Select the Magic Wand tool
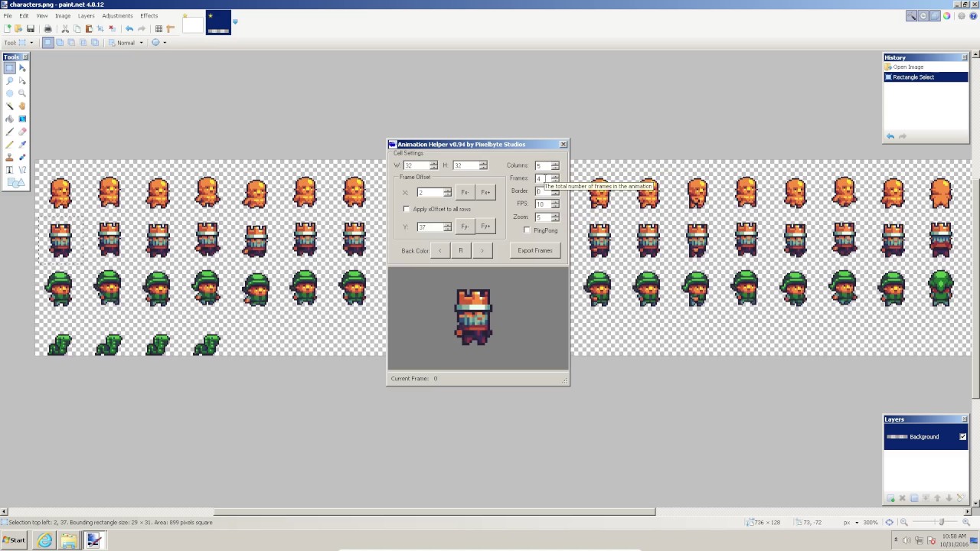Screen dimensions: 980x551 (x=9, y=106)
